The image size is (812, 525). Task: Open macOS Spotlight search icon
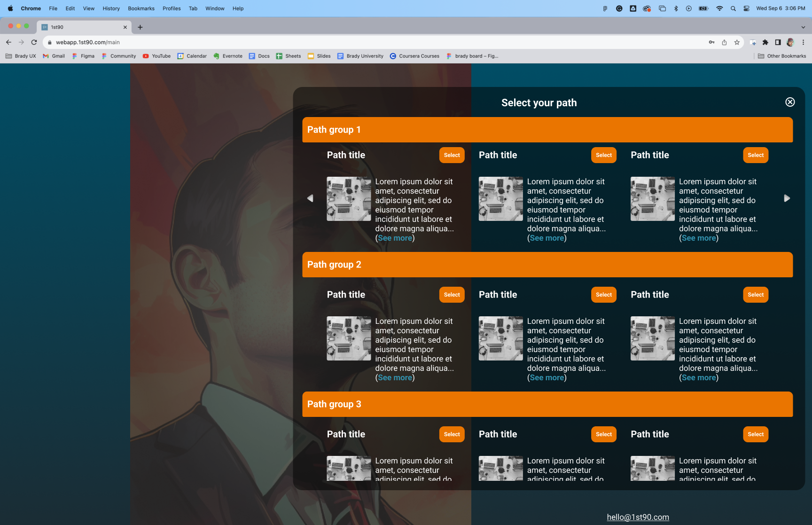coord(733,8)
